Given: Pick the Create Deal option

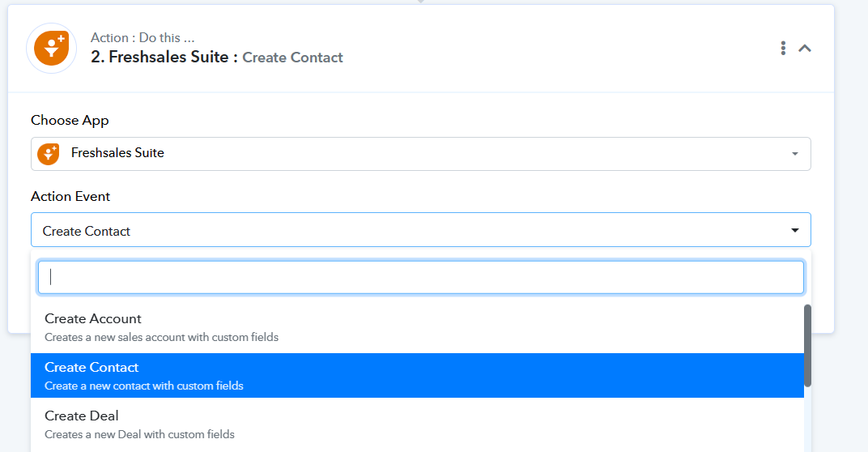Looking at the screenshot, I should [417, 424].
